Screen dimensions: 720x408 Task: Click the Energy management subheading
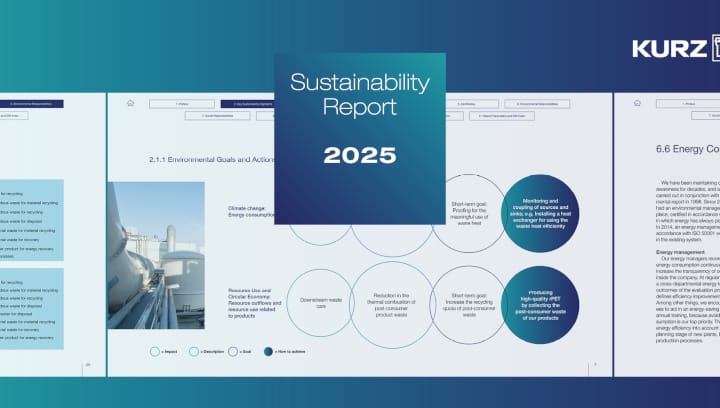pos(680,252)
